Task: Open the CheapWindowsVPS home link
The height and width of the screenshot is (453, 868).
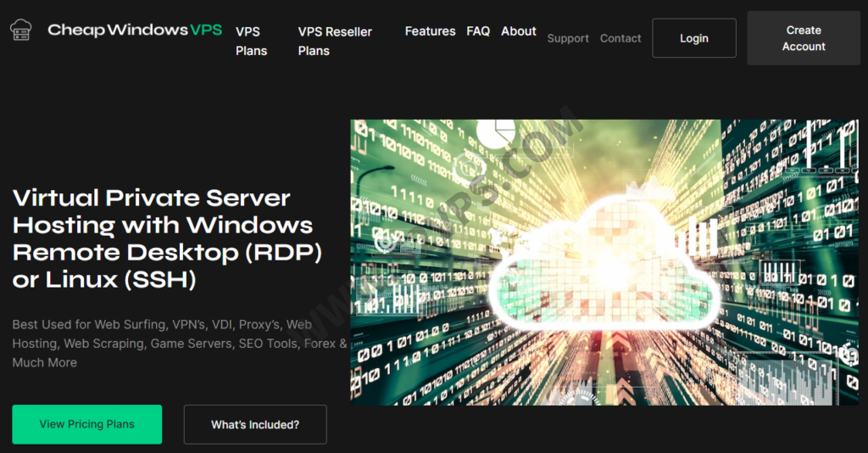Action: point(135,30)
